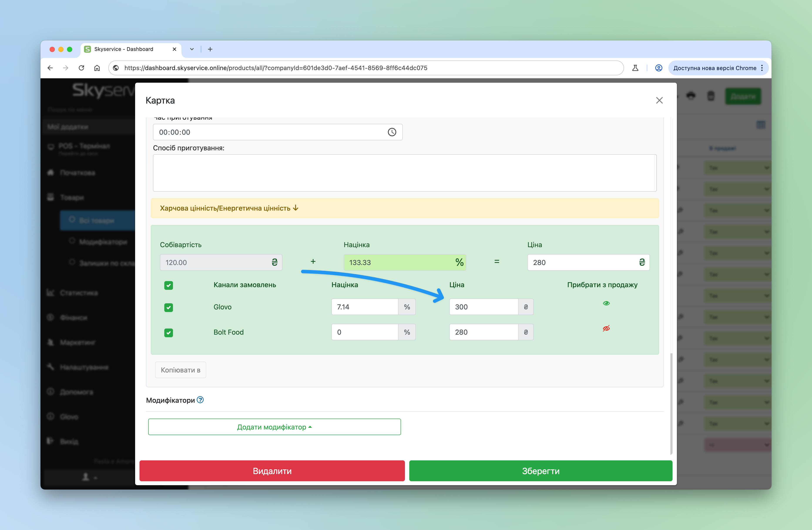Image resolution: width=812 pixels, height=530 pixels.
Task: Uncheck the Glovo channel checkbox
Action: 169,307
